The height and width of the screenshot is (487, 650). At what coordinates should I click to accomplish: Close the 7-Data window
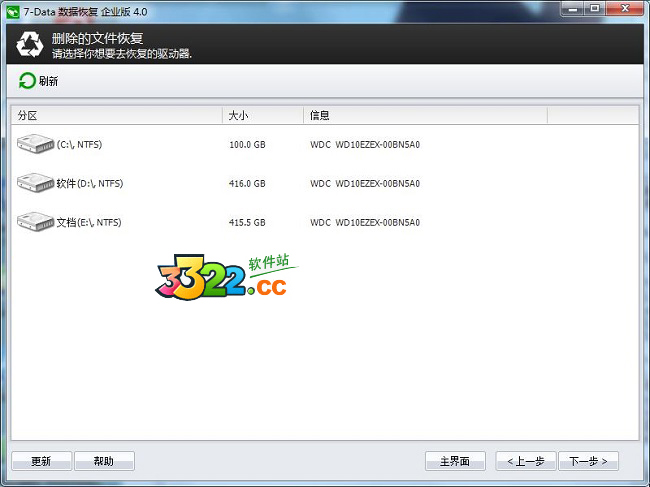click(625, 9)
